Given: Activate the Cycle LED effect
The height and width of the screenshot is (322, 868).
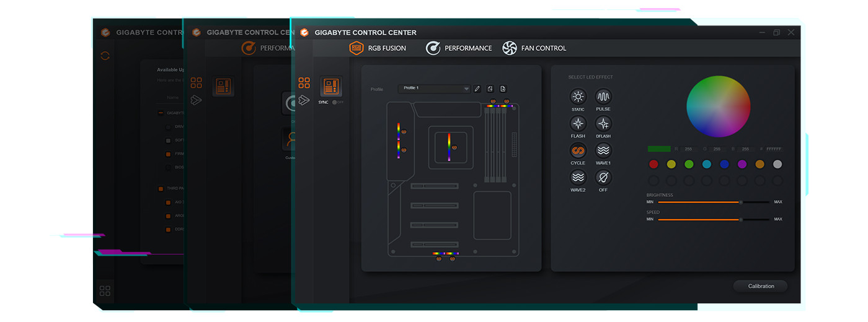Looking at the screenshot, I should 578,150.
